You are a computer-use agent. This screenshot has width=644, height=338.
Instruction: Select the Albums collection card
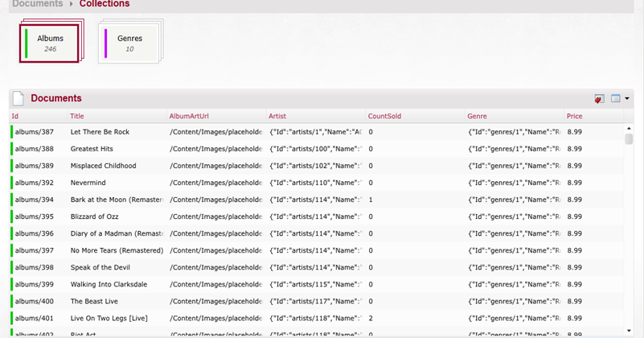[49, 43]
